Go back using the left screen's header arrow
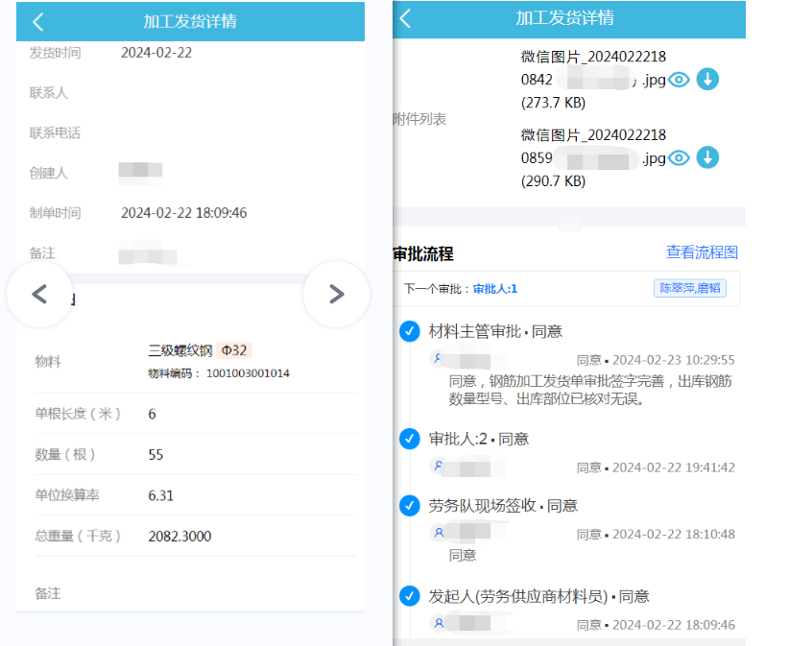Screen dimensions: 812x646 38,21
